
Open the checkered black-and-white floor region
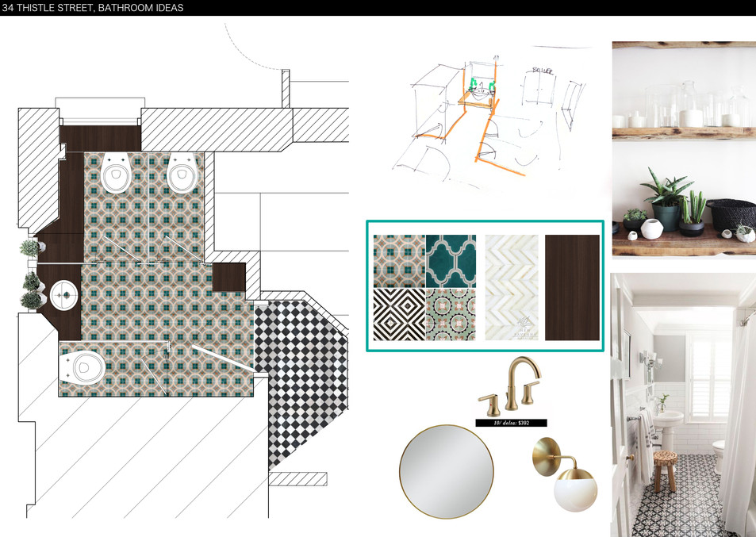pyautogui.click(x=301, y=365)
